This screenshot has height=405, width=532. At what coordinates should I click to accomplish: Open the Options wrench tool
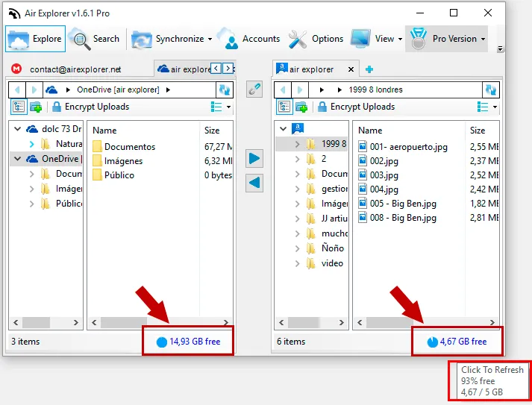click(316, 39)
